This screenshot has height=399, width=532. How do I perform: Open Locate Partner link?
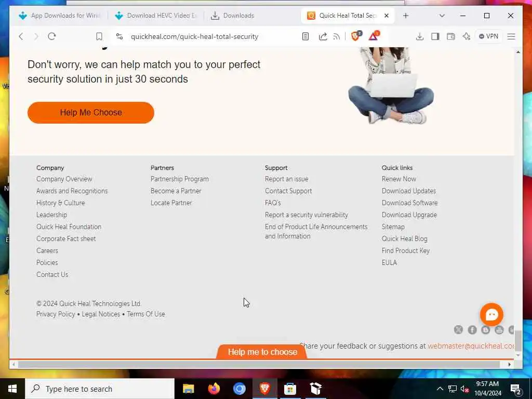pyautogui.click(x=171, y=203)
